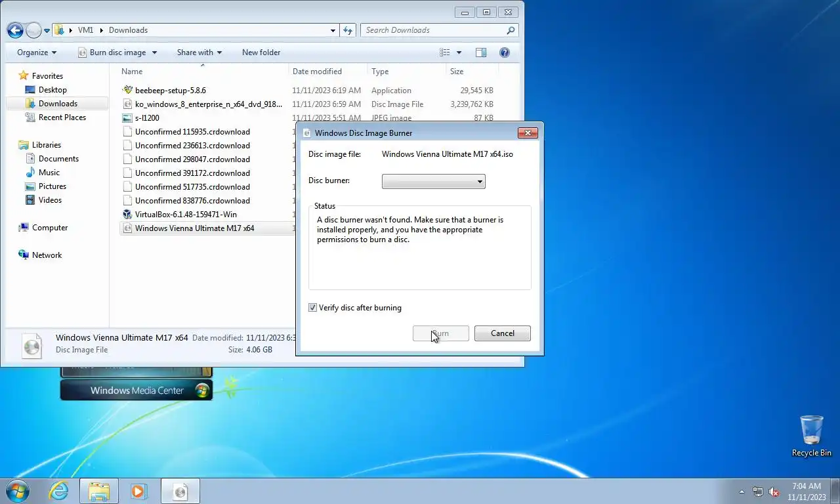Click the Favorites star icon
Screen dimensions: 840x504
point(24,75)
